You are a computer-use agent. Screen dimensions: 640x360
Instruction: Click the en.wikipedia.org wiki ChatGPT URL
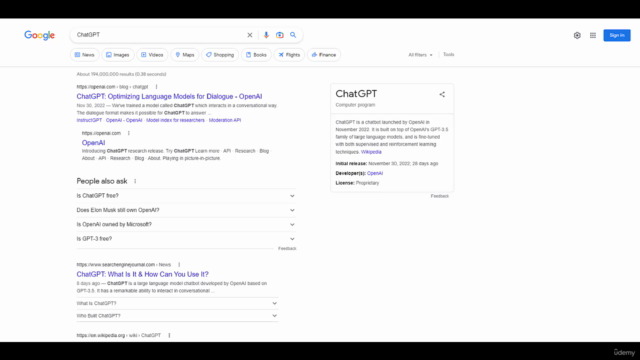(119, 335)
